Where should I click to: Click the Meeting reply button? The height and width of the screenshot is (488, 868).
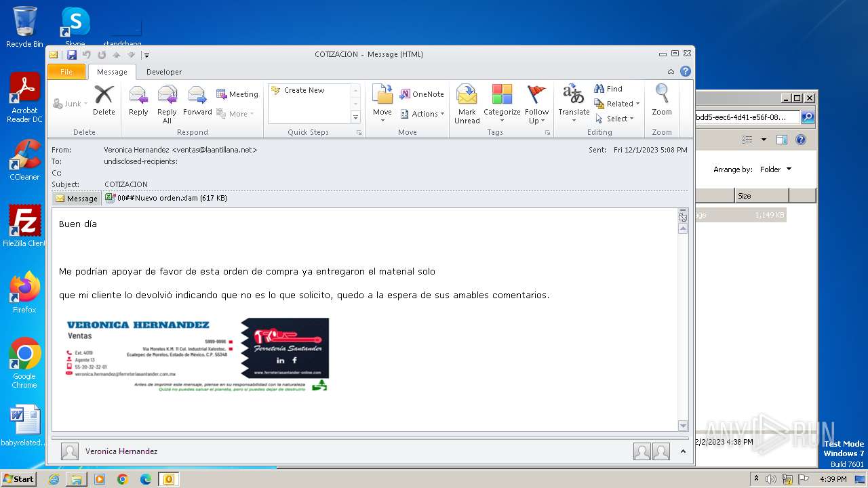coord(237,94)
